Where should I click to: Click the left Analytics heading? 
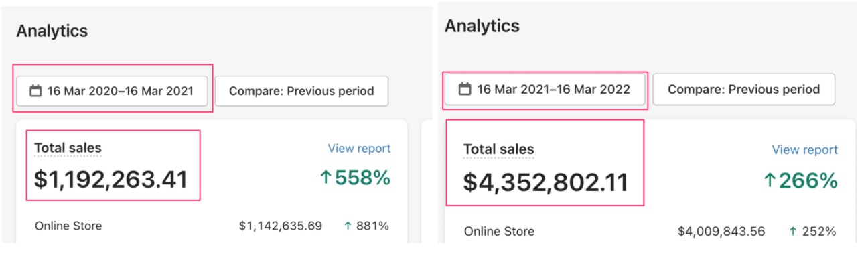click(52, 31)
